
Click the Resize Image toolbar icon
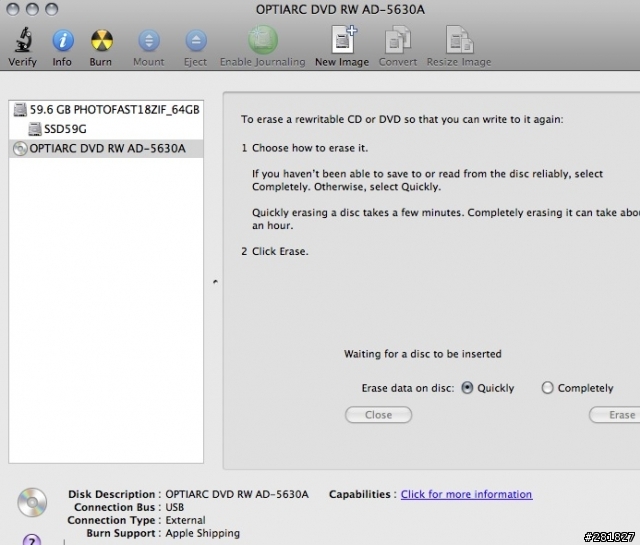coord(459,40)
